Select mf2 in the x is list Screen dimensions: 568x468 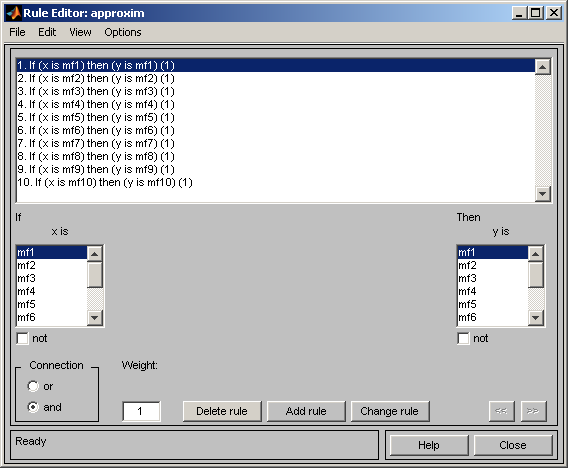52,266
